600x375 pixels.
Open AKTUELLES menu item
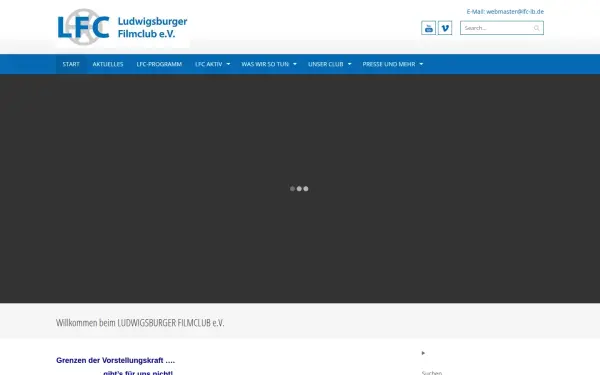point(108,64)
